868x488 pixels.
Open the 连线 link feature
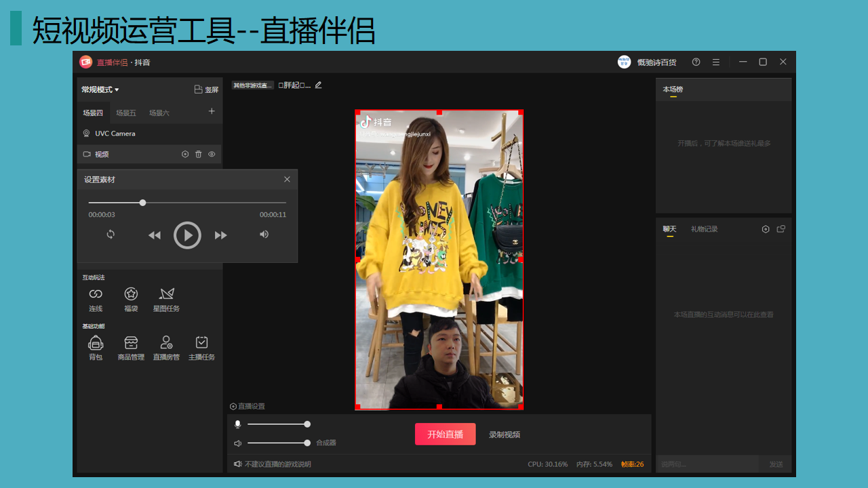pos(96,300)
